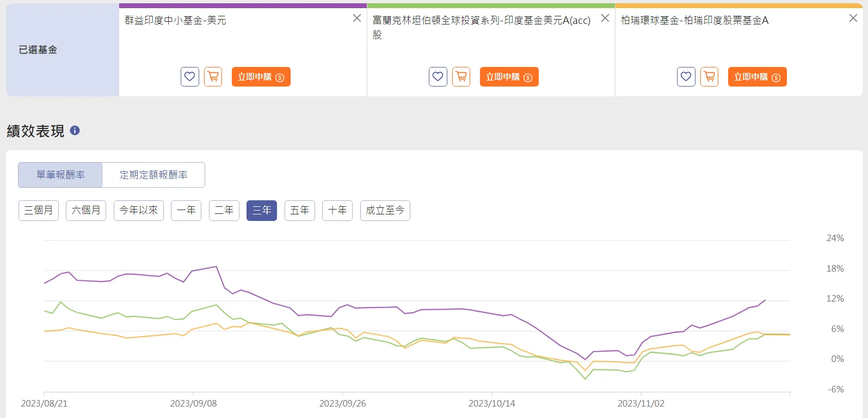
Task: Select the 三個月 period
Action: click(x=39, y=211)
